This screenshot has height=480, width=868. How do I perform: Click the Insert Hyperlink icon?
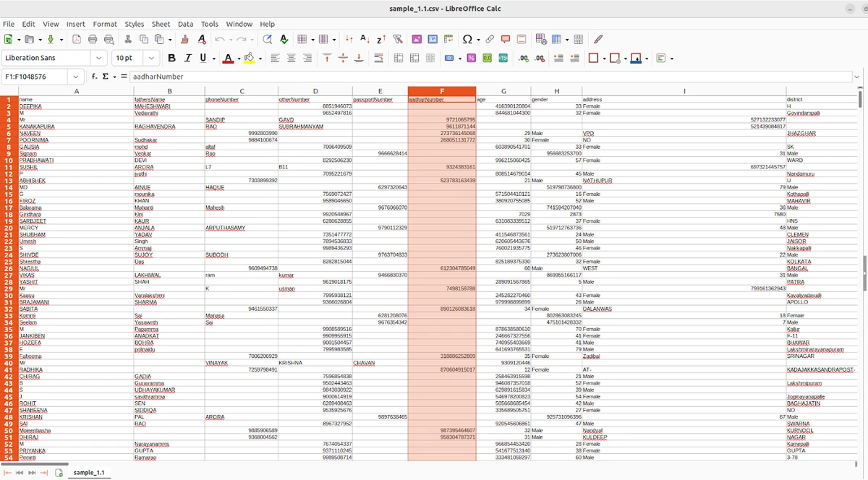point(490,39)
